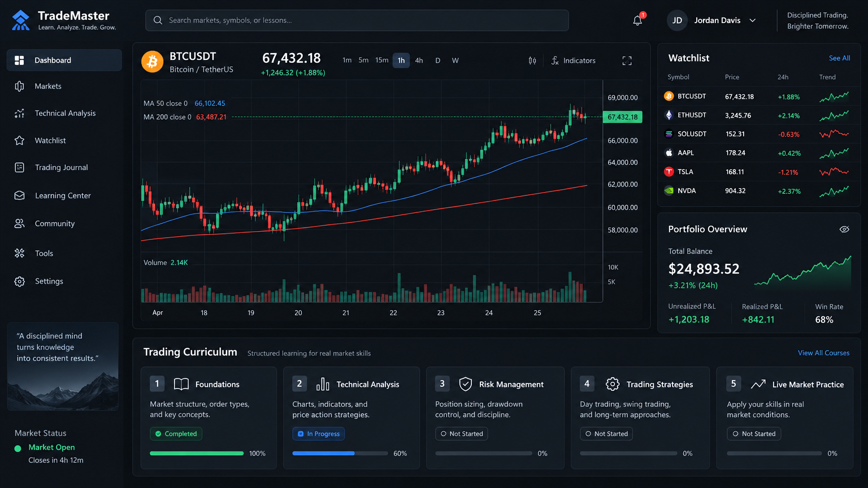The width and height of the screenshot is (868, 488).
Task: Click the View All Courses link
Action: [823, 353]
